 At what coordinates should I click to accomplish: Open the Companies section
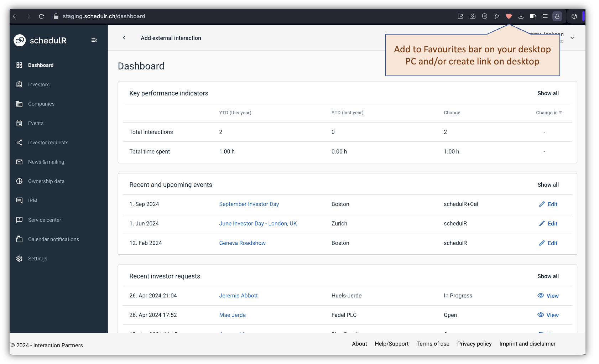pos(41,104)
